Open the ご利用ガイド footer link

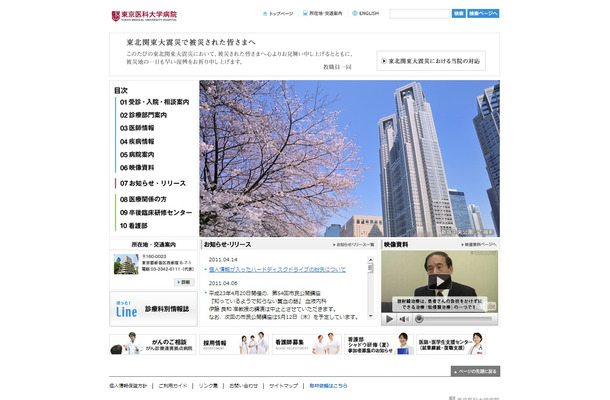[173, 386]
